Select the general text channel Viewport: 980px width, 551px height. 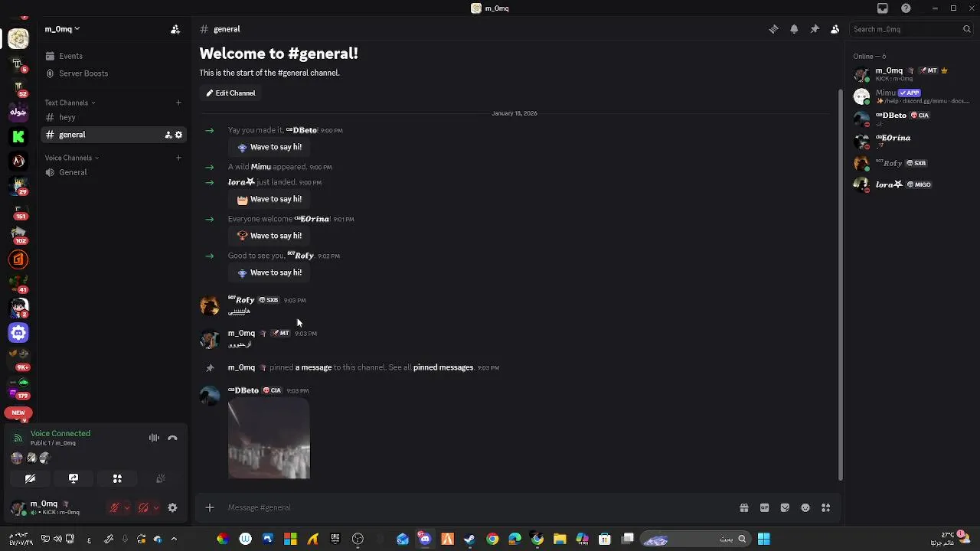(113, 135)
